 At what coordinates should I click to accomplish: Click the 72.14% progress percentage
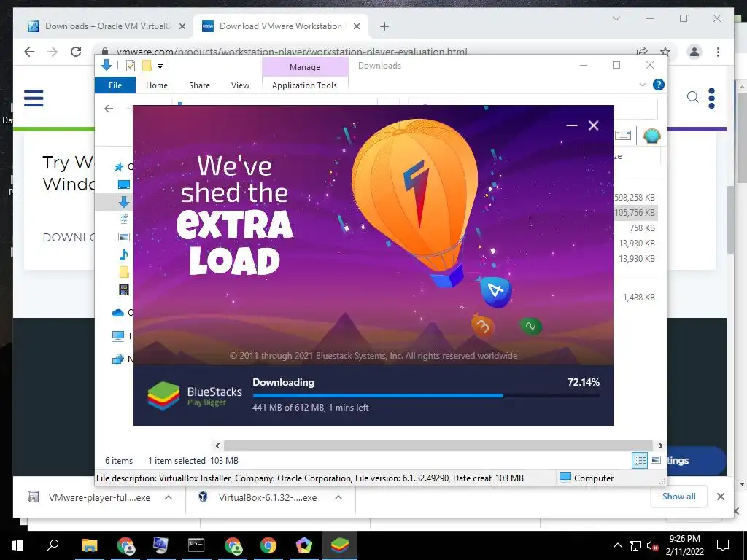pos(583,382)
